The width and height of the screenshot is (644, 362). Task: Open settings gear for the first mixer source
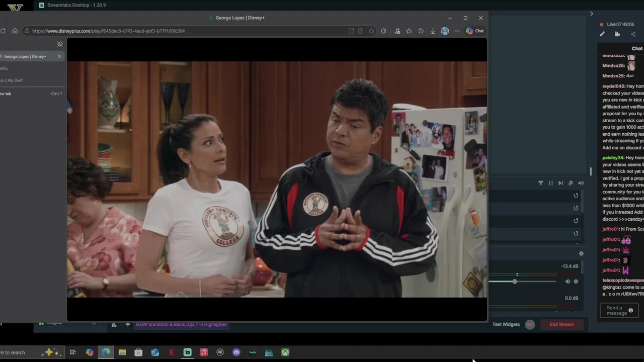(576, 282)
